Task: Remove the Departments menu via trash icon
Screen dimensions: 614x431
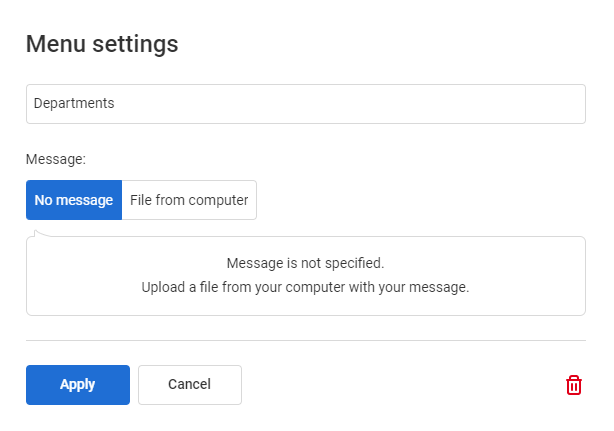Action: tap(574, 385)
